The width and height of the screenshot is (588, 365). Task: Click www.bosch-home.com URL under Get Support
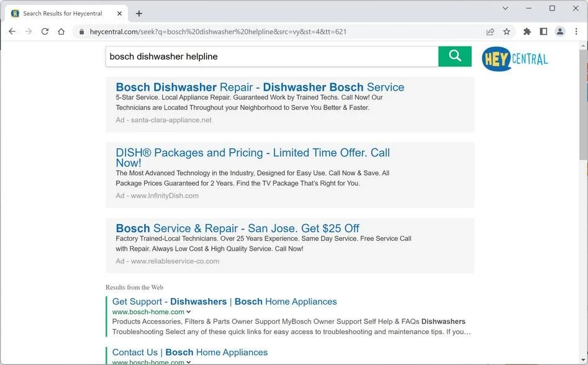148,312
